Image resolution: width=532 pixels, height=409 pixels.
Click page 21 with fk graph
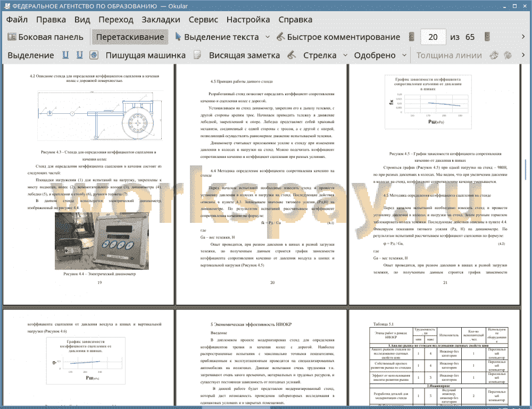435,184
